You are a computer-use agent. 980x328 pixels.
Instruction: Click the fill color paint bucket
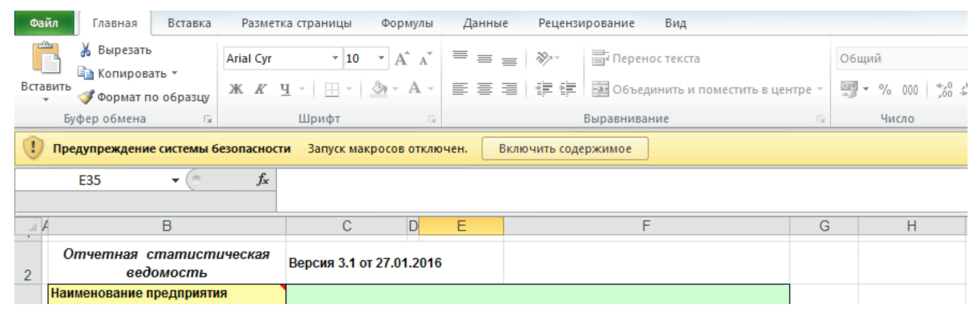379,88
